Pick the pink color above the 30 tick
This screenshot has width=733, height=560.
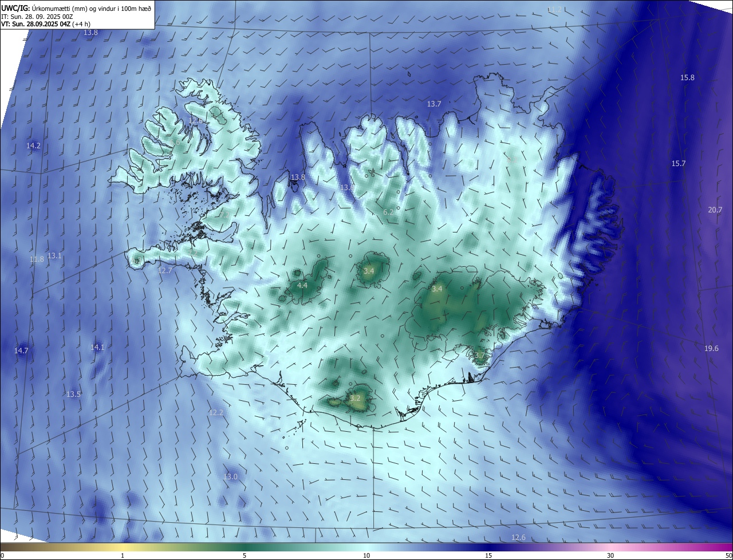click(610, 547)
